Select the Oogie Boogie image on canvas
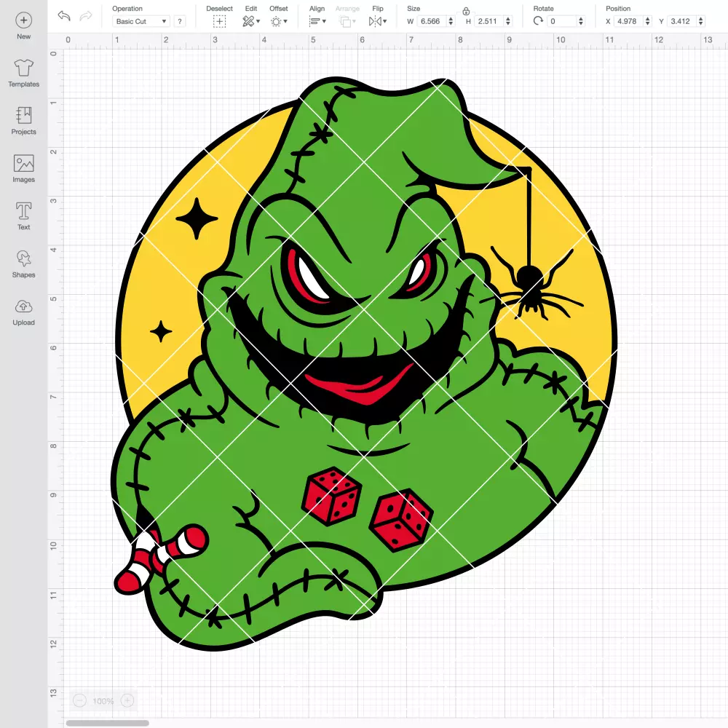Image resolution: width=728 pixels, height=728 pixels. (x=364, y=364)
